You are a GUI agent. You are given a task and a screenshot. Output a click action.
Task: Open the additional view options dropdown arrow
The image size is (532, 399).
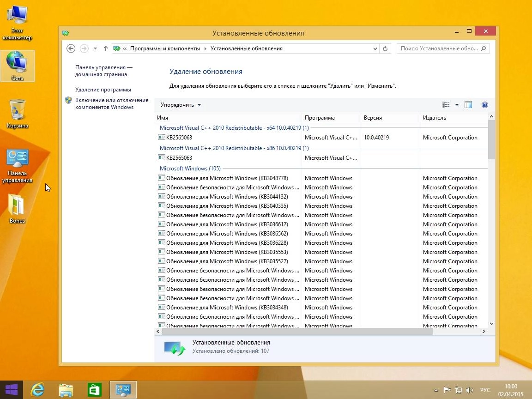457,105
